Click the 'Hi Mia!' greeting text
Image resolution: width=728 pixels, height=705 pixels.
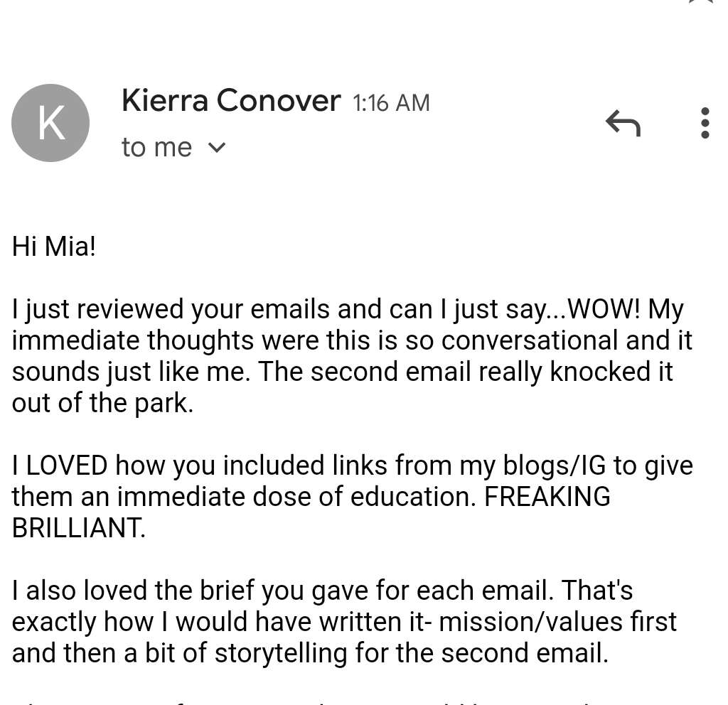coord(53,246)
